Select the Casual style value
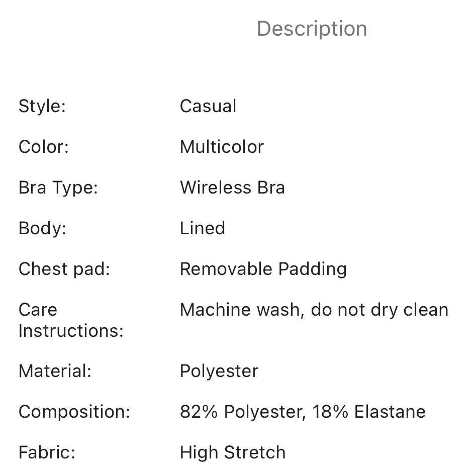 [208, 106]
